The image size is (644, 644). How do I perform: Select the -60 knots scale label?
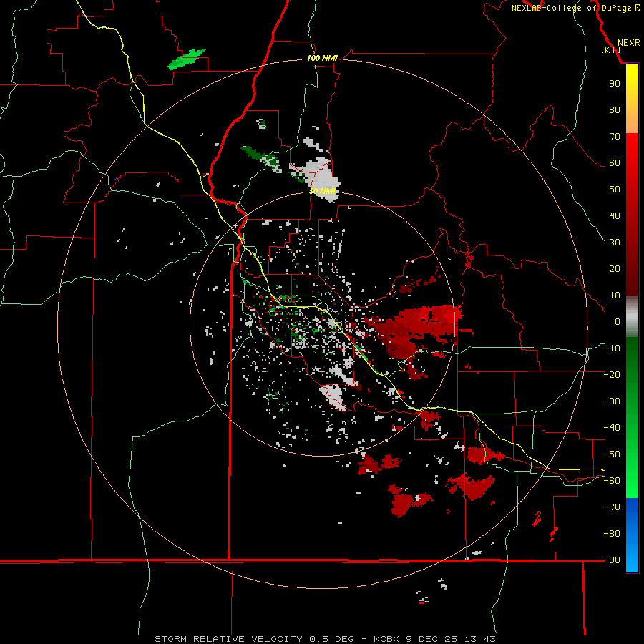[x=612, y=481]
